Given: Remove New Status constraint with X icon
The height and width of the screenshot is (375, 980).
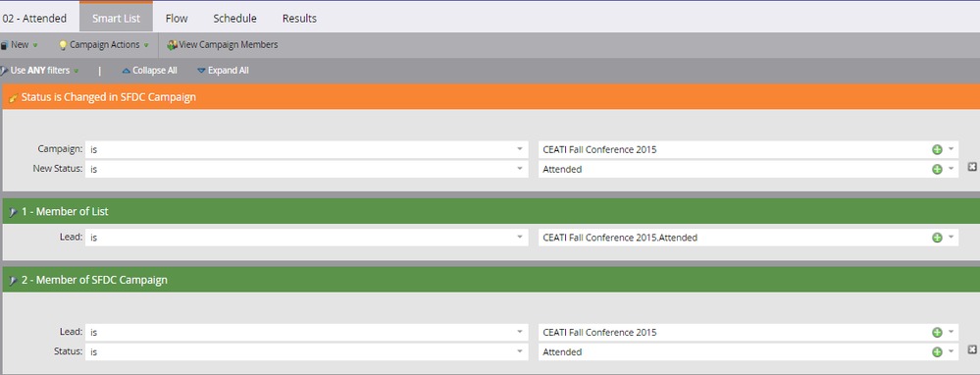Looking at the screenshot, I should point(972,166).
